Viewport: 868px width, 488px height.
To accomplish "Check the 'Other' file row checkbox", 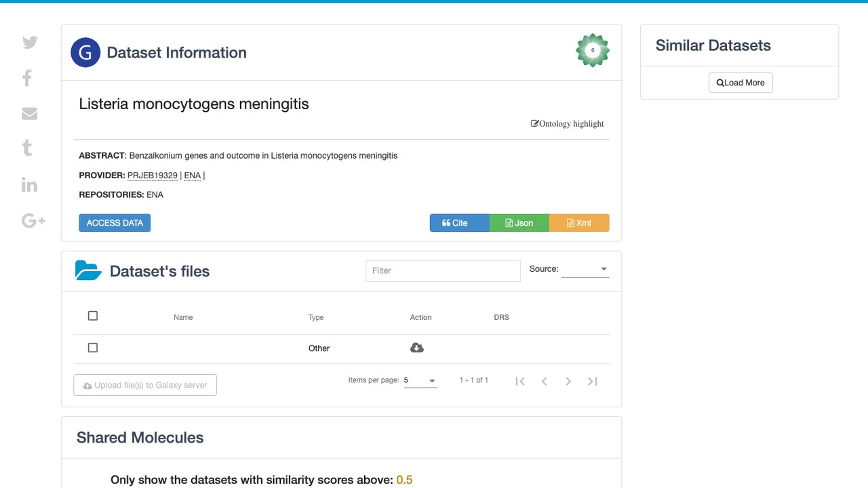I will (x=93, y=348).
